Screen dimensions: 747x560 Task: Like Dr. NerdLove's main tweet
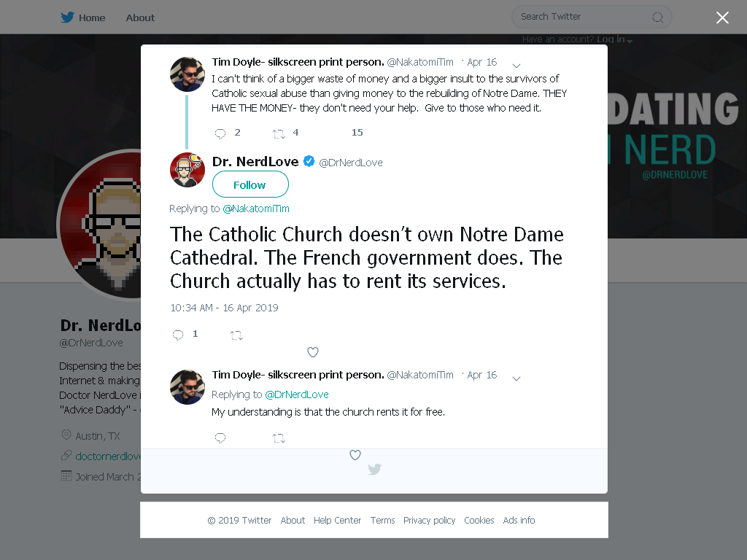[313, 352]
